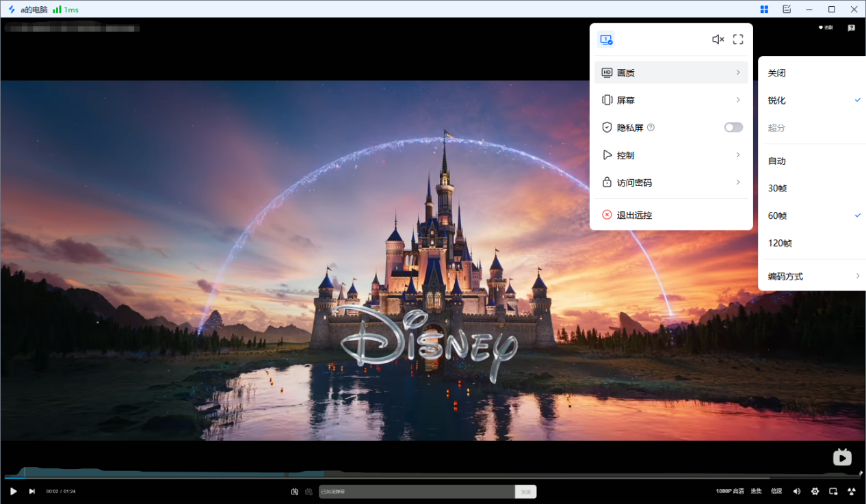Click the video player volume speaker icon

(796, 491)
